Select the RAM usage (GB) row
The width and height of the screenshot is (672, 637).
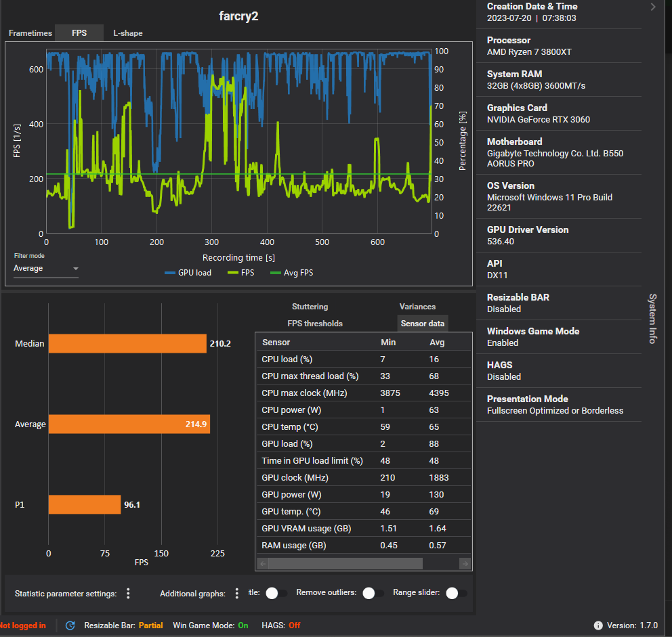(x=363, y=546)
